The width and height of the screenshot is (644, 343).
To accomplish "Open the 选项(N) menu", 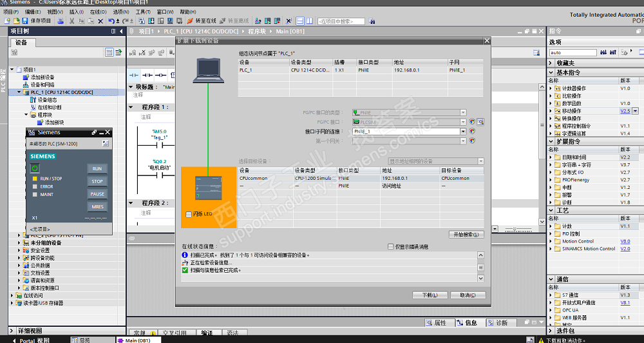I will tap(121, 12).
